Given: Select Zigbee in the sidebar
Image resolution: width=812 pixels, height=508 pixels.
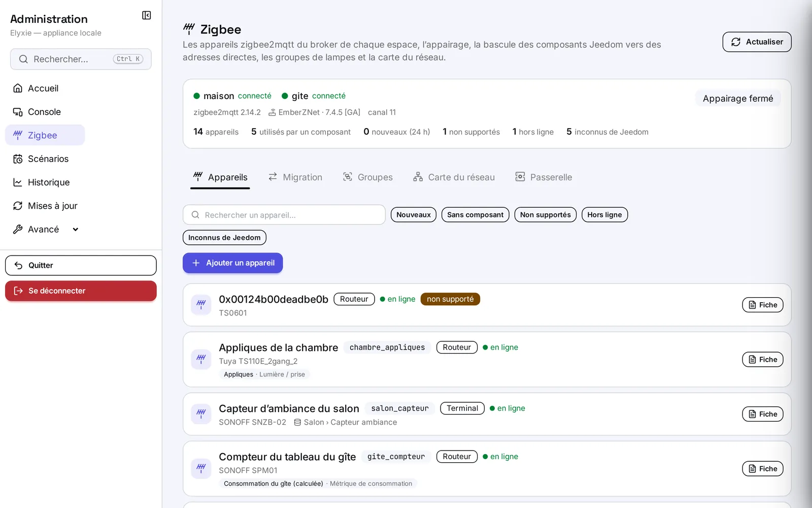Looking at the screenshot, I should click(45, 135).
